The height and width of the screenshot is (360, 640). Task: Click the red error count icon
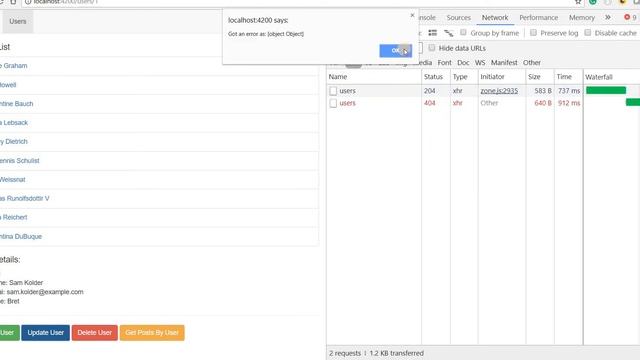627,17
